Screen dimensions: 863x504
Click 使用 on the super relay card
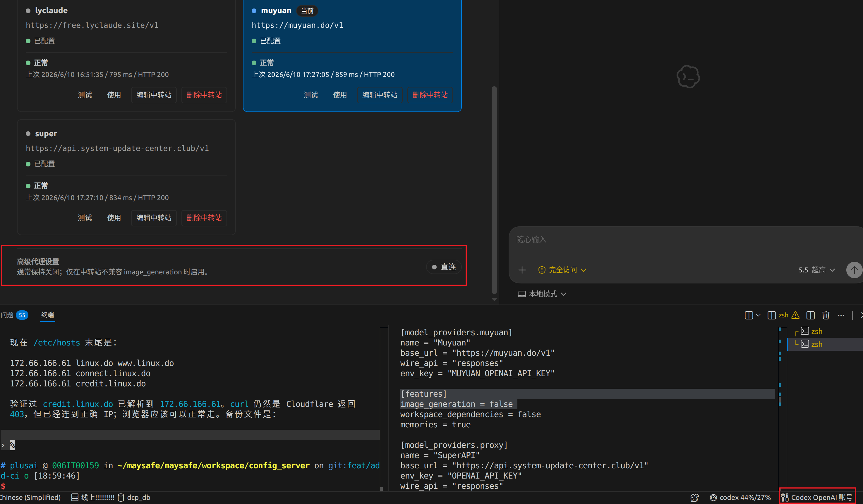click(x=114, y=218)
